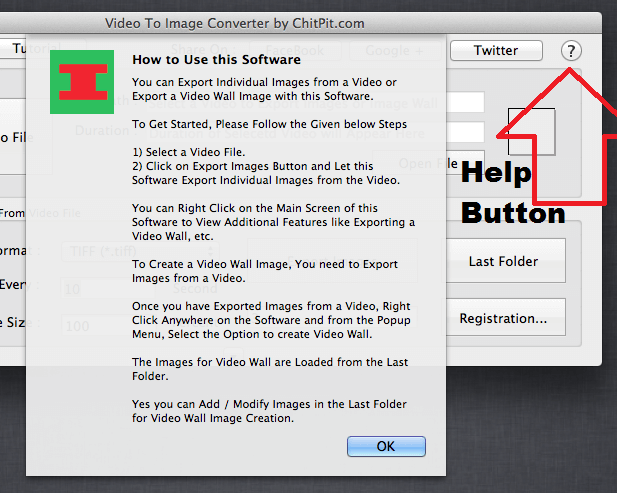Share on Twitter button
The image size is (617, 493).
496,50
